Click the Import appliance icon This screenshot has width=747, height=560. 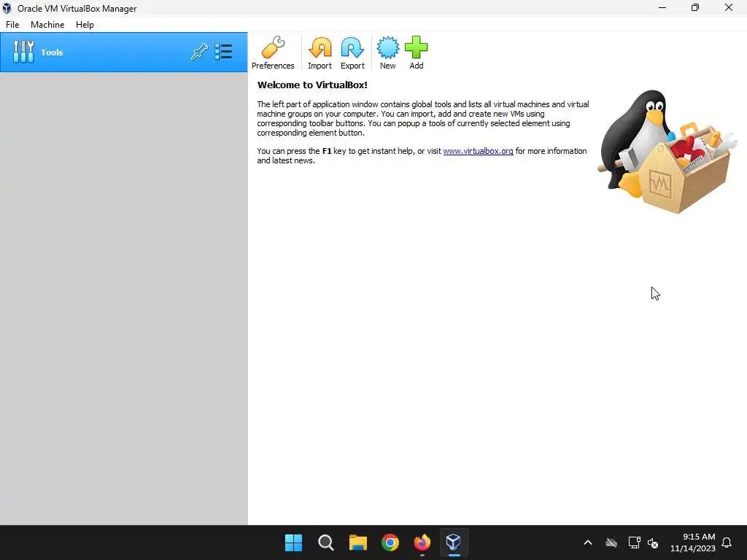point(320,52)
